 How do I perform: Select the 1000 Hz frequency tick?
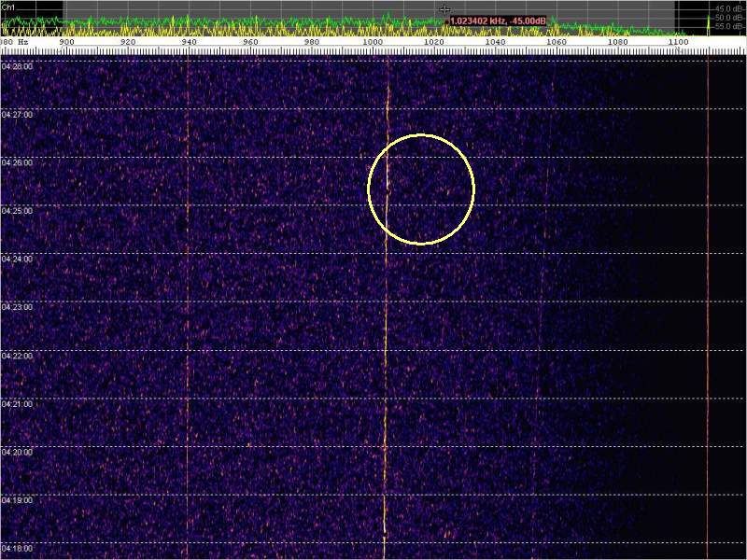(373, 42)
